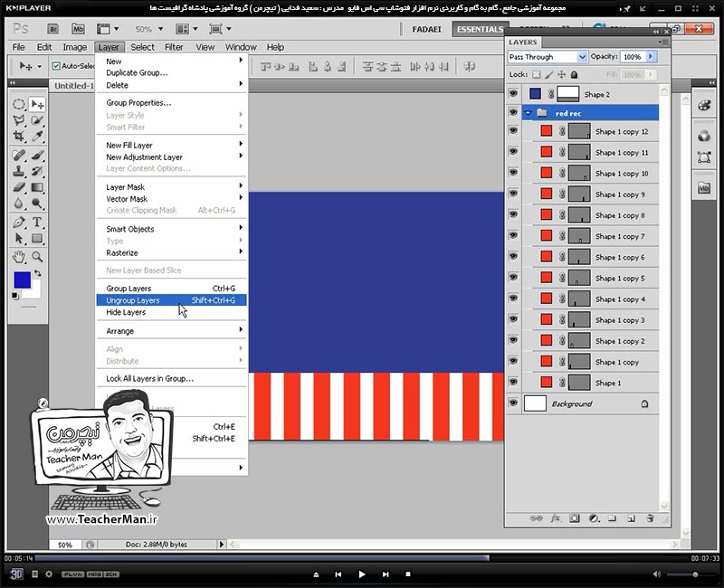This screenshot has height=588, width=724.
Task: Select the Eyedropper tool
Action: (x=37, y=137)
